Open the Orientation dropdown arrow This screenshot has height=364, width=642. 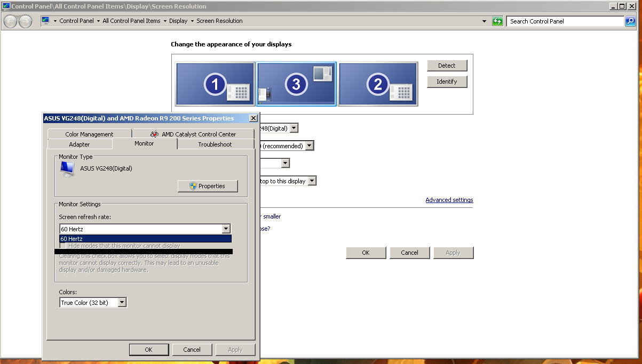click(x=286, y=163)
